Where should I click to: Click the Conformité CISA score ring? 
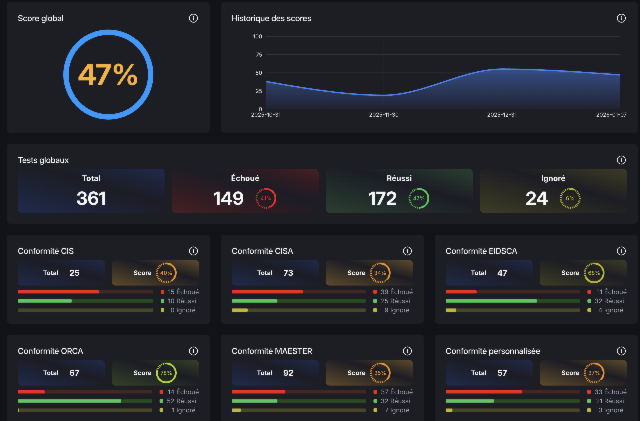coord(380,273)
